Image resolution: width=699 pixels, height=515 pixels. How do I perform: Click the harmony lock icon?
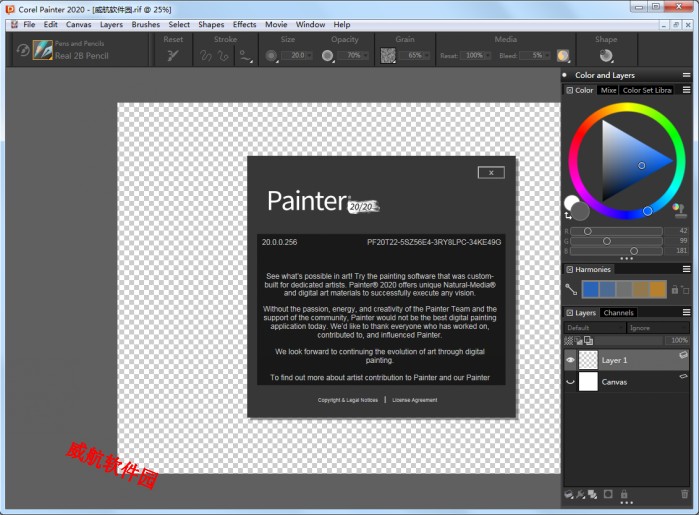pos(674,289)
